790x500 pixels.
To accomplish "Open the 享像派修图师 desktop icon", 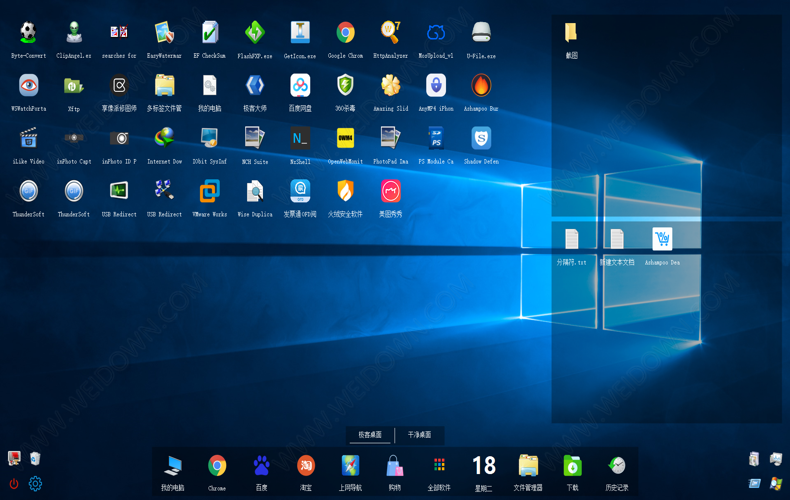I will click(x=119, y=86).
